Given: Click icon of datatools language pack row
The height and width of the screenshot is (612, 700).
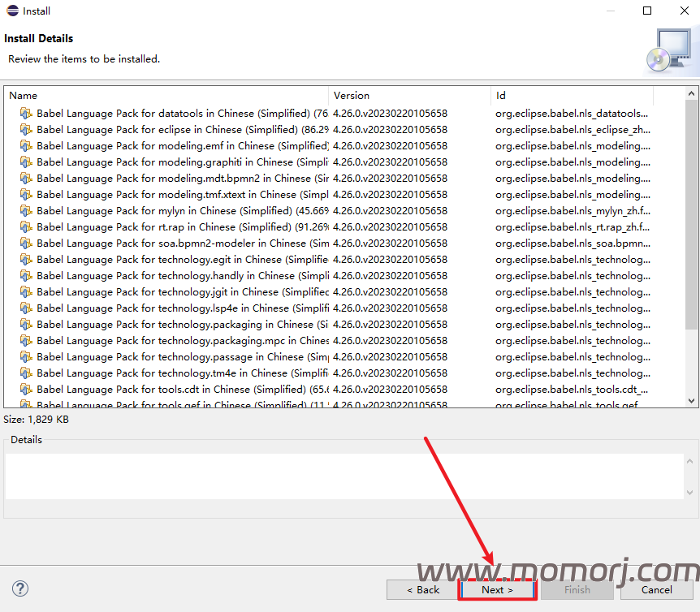Looking at the screenshot, I should (26, 114).
